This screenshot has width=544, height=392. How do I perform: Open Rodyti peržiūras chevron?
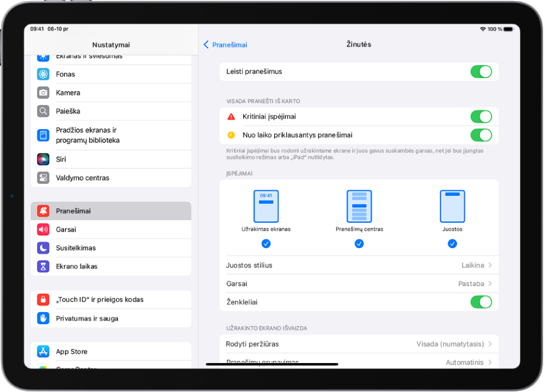tap(490, 344)
